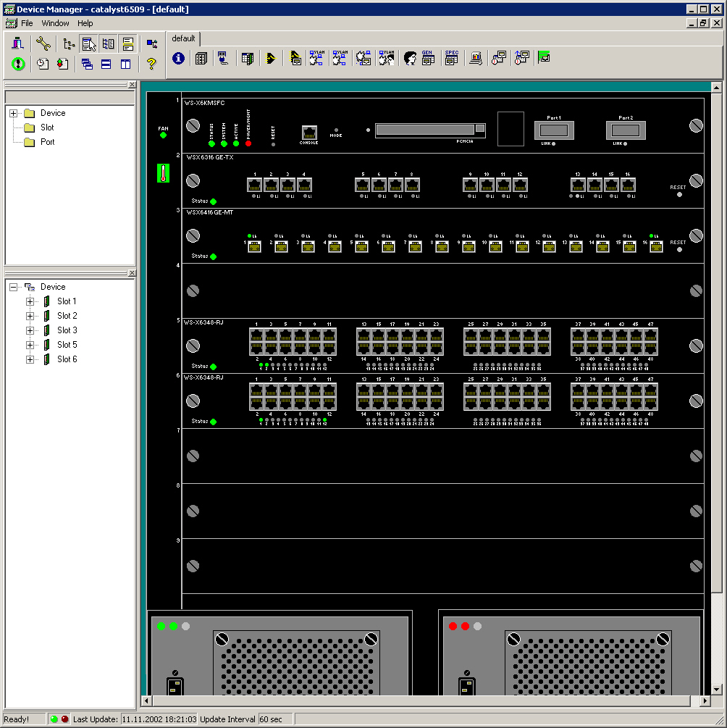Click the GEN toolbar icon
The height and width of the screenshot is (728, 727).
427,59
